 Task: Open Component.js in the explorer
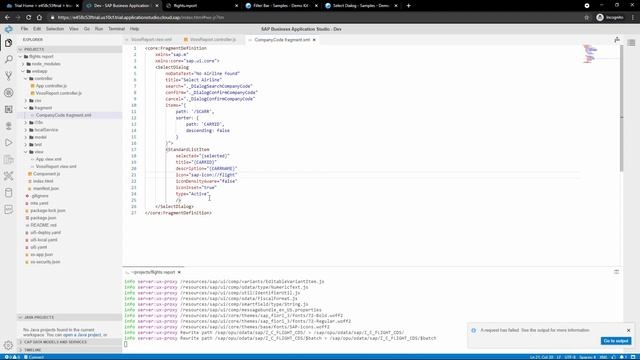pos(47,174)
